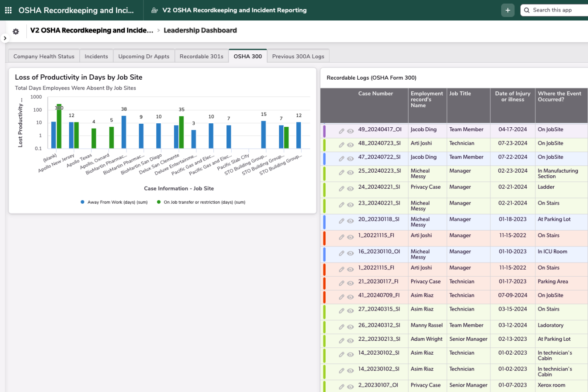Open the app launcher grid icon
The image size is (588, 392).
tap(8, 10)
